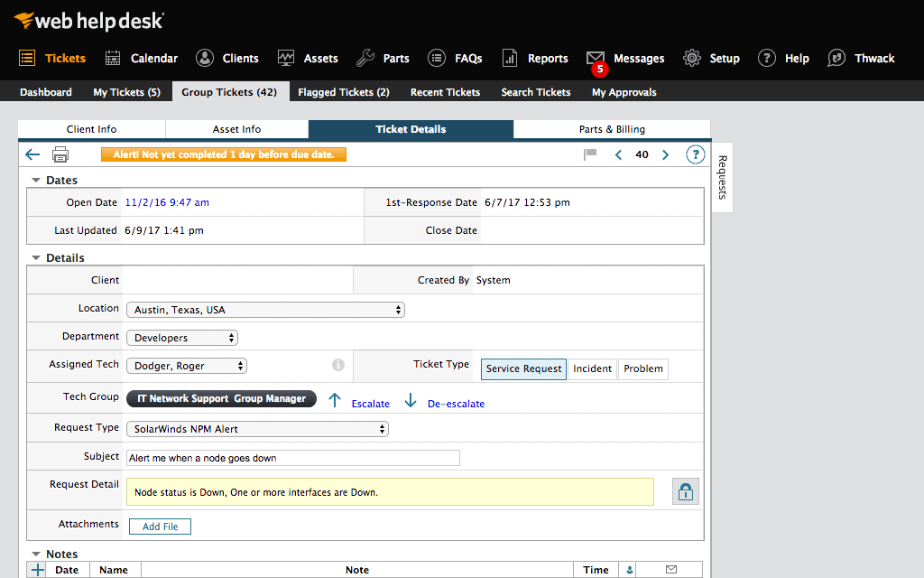Click the Assets monitor icon

[286, 58]
